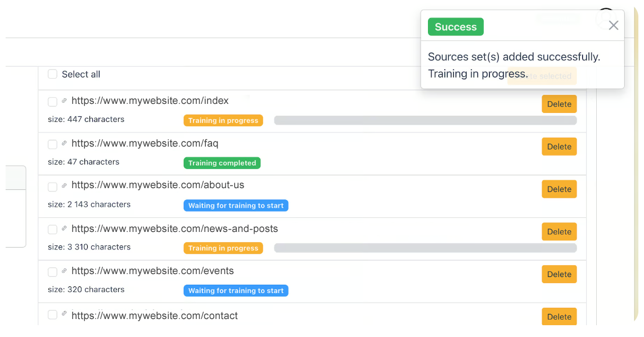The width and height of the screenshot is (644, 337).
Task: Click the link icon next to contact URL
Action: point(64,314)
